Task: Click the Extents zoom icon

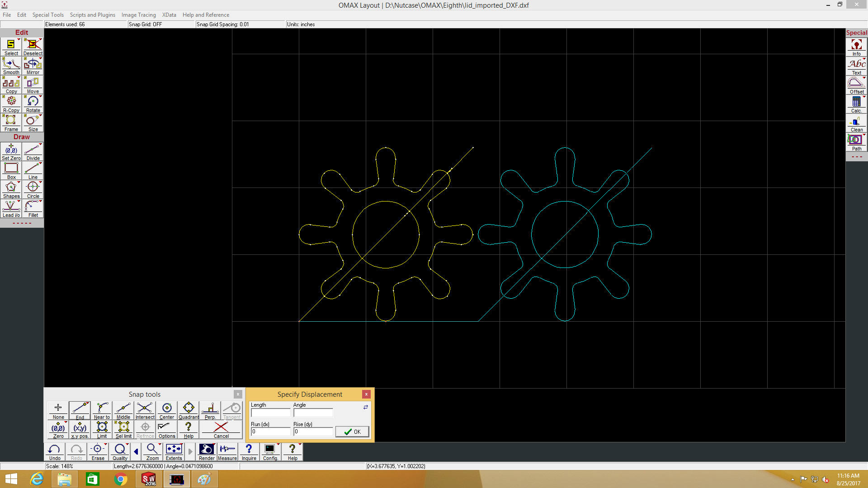Action: [174, 451]
